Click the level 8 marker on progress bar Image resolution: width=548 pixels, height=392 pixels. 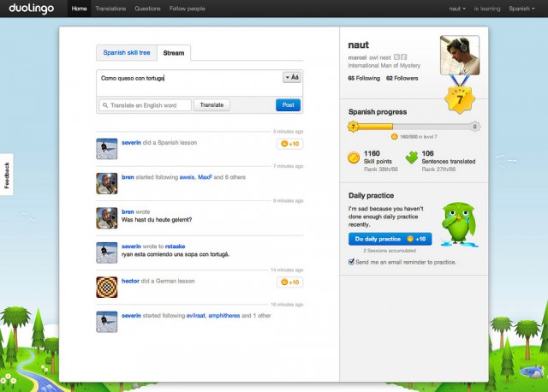pyautogui.click(x=474, y=127)
